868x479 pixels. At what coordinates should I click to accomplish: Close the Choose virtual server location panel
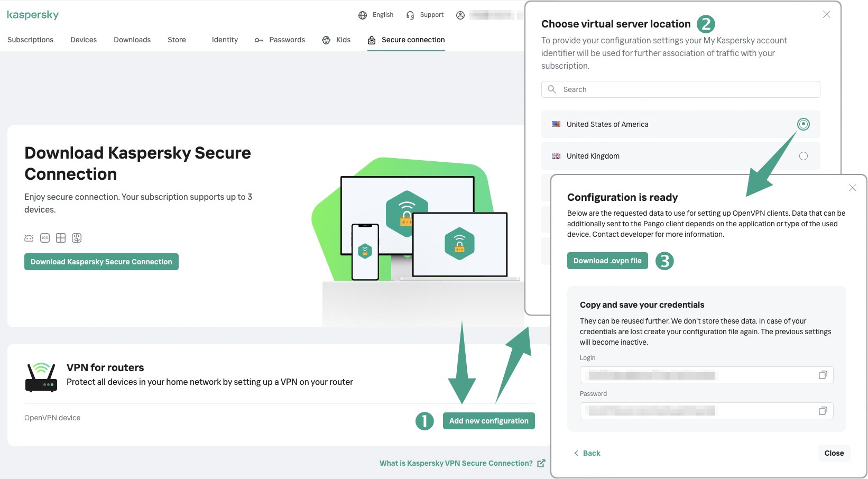(827, 14)
